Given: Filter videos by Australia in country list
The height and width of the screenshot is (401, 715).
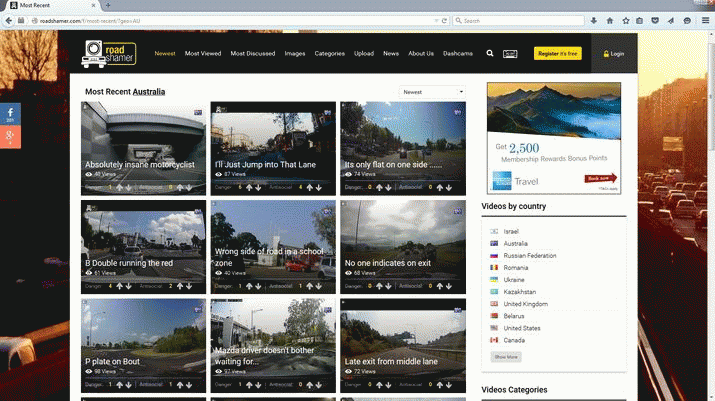Looking at the screenshot, I should pos(515,244).
